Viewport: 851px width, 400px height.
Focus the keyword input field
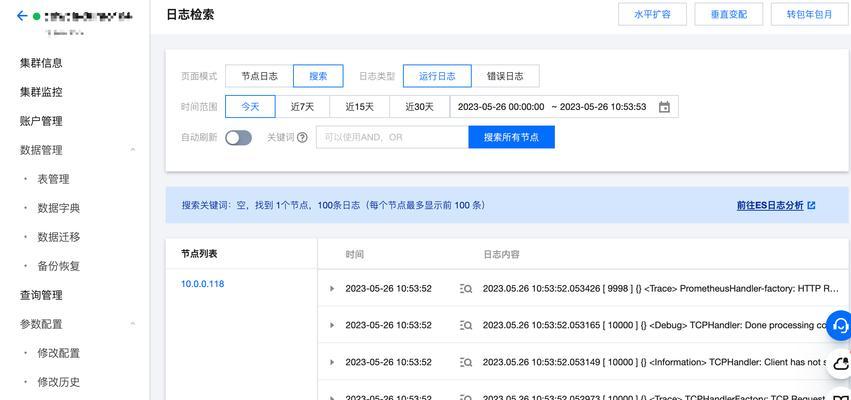[x=392, y=137]
